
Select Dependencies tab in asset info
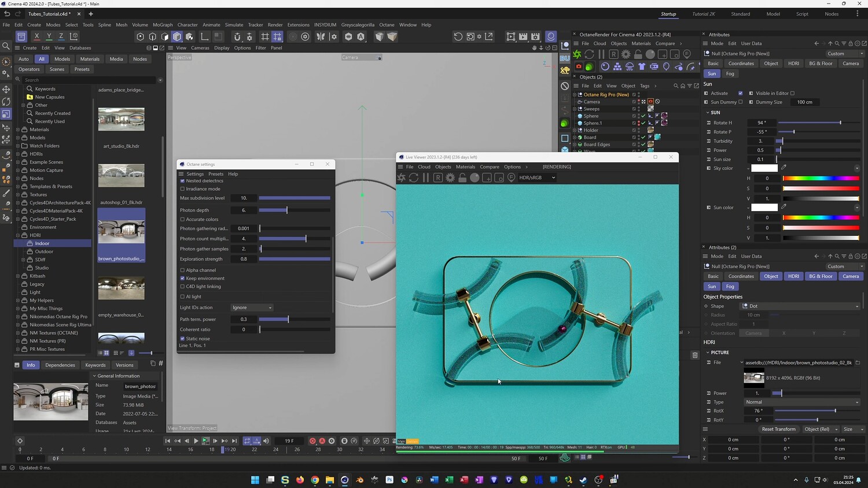click(x=60, y=365)
